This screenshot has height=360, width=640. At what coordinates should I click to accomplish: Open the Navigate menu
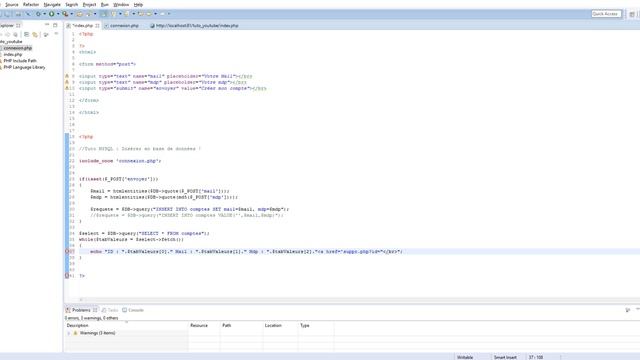coord(52,4)
